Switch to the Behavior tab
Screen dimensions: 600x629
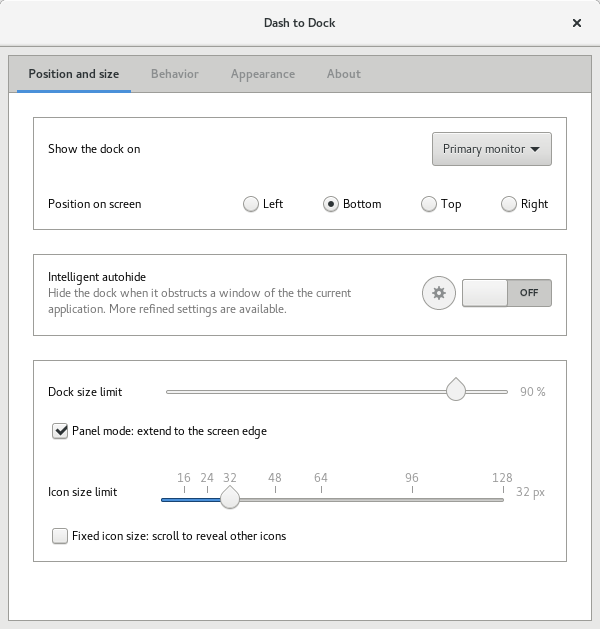pos(175,74)
